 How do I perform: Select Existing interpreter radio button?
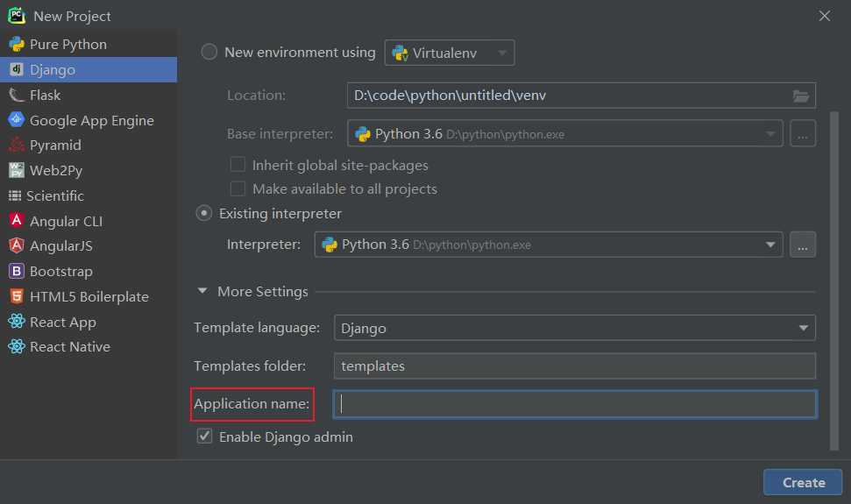click(x=203, y=213)
